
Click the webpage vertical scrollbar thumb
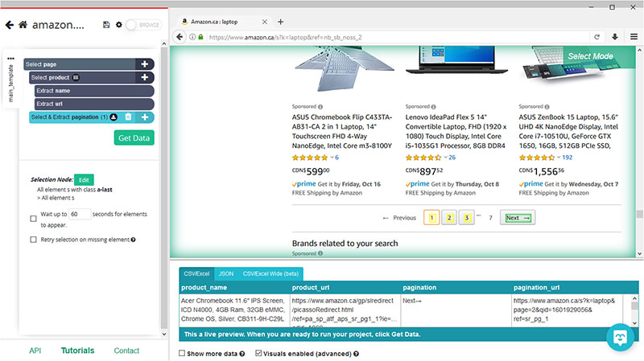pyautogui.click(x=639, y=214)
